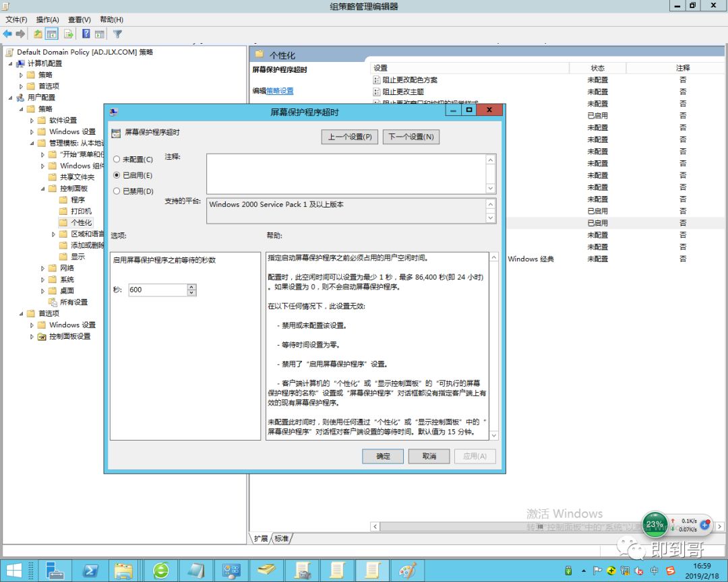Open the green browser taskbar icon
The image size is (728, 582).
[160, 571]
